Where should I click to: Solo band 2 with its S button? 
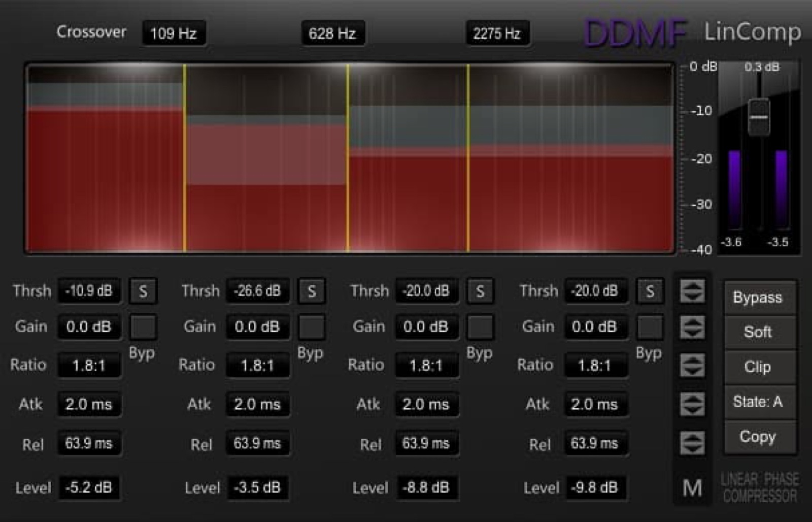pyautogui.click(x=312, y=291)
